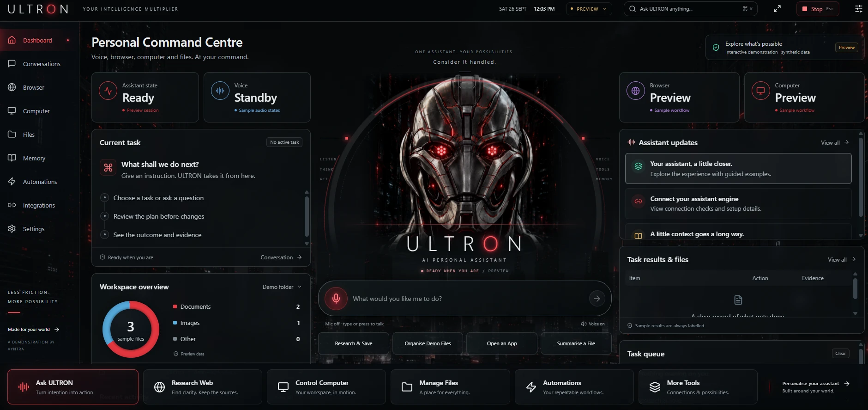Click the More Tools layers icon
The height and width of the screenshot is (410, 868).
655,387
